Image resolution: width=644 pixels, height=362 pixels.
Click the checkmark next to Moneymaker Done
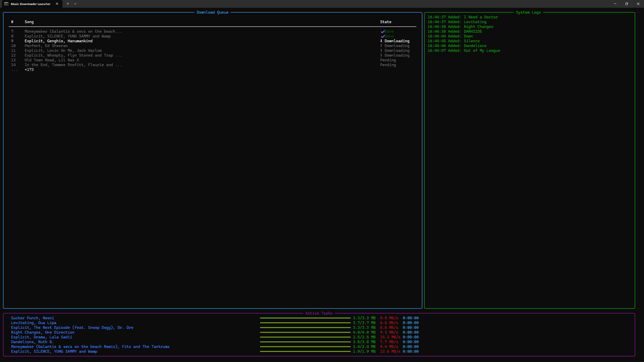[x=383, y=32]
